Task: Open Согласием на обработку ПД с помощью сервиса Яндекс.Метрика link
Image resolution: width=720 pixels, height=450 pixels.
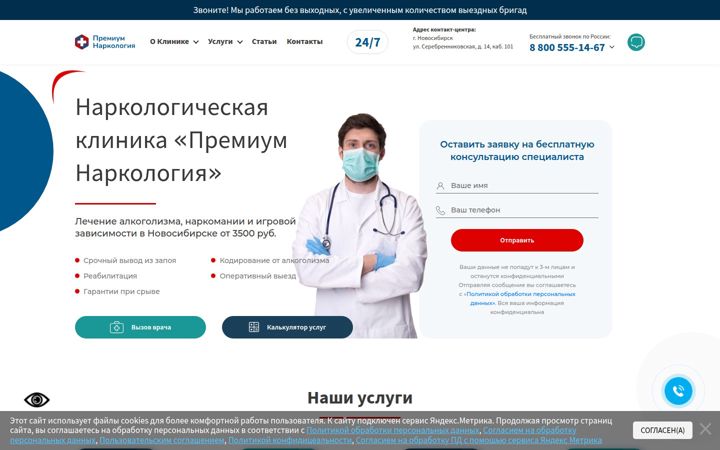Action: coord(479,440)
